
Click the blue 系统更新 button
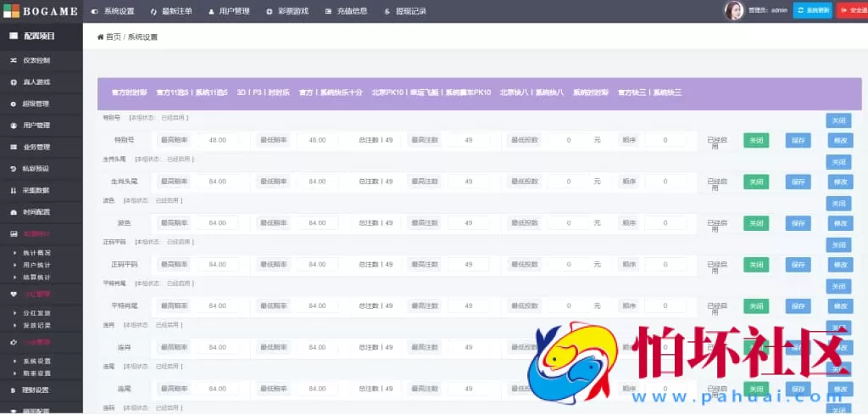[813, 10]
